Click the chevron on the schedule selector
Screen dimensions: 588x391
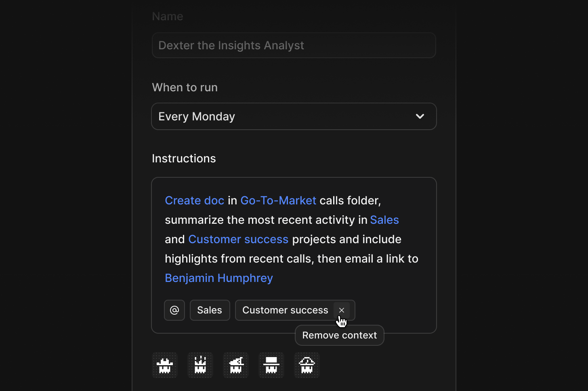420,116
